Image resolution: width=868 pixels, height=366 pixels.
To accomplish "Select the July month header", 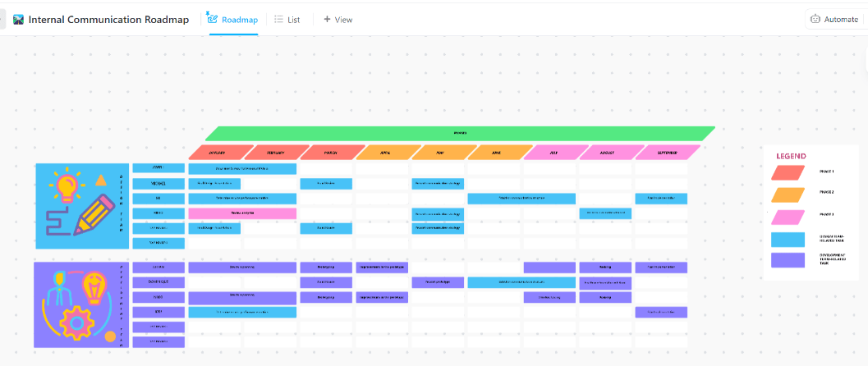I will click(x=557, y=152).
